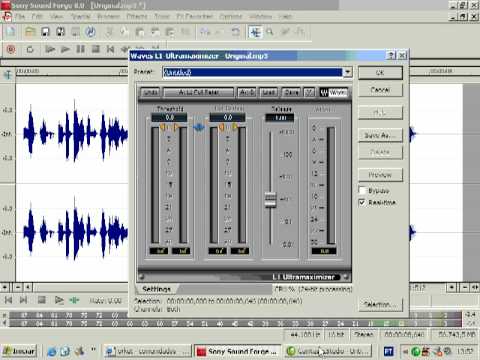
Task: Click the Release slider handle
Action: (270, 200)
